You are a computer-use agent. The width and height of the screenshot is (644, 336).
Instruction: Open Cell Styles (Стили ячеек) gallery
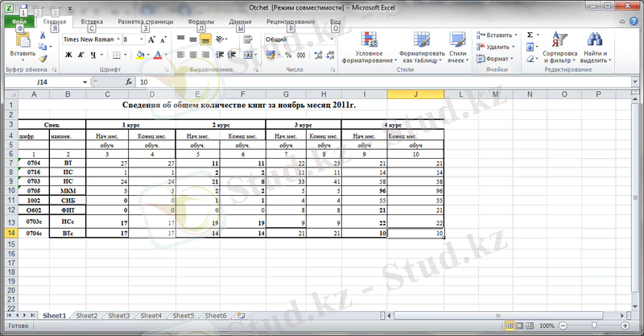point(457,46)
